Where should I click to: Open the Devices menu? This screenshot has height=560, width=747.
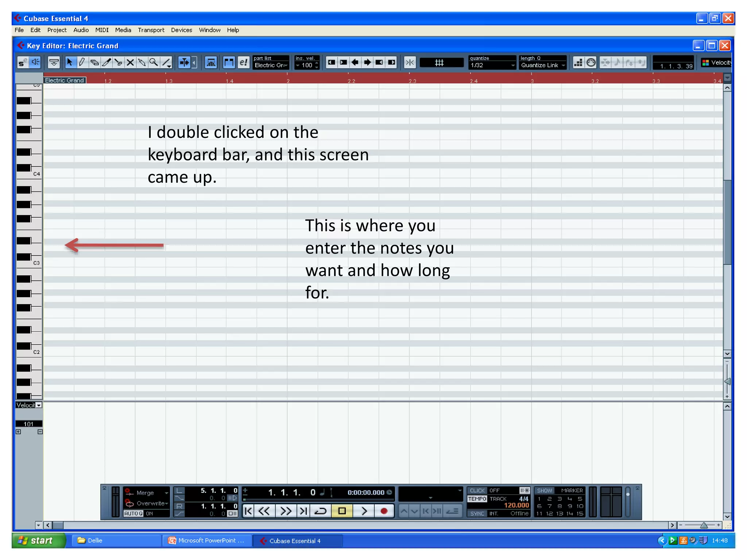[x=182, y=30]
